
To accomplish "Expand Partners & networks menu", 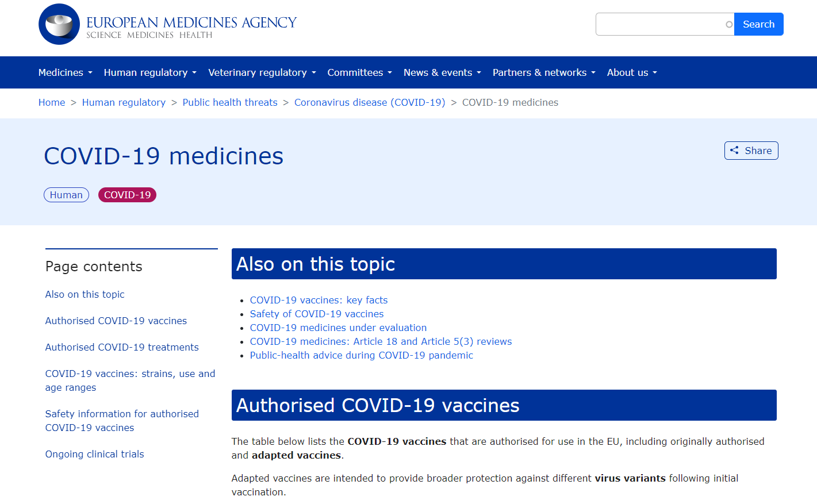I will coord(544,72).
